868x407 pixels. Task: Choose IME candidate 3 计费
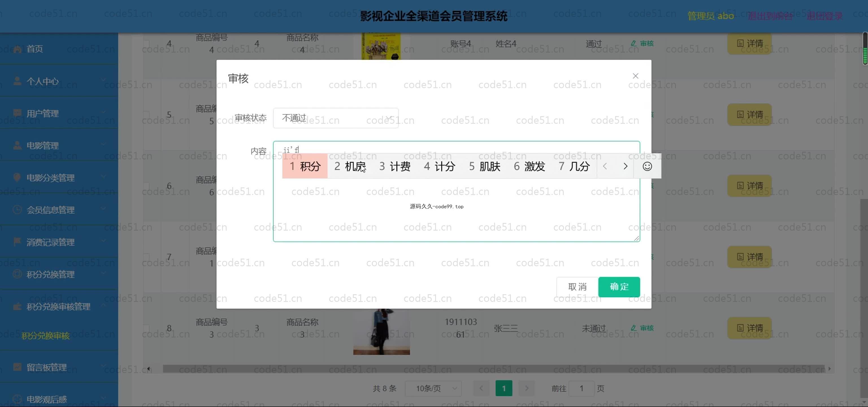(x=394, y=166)
